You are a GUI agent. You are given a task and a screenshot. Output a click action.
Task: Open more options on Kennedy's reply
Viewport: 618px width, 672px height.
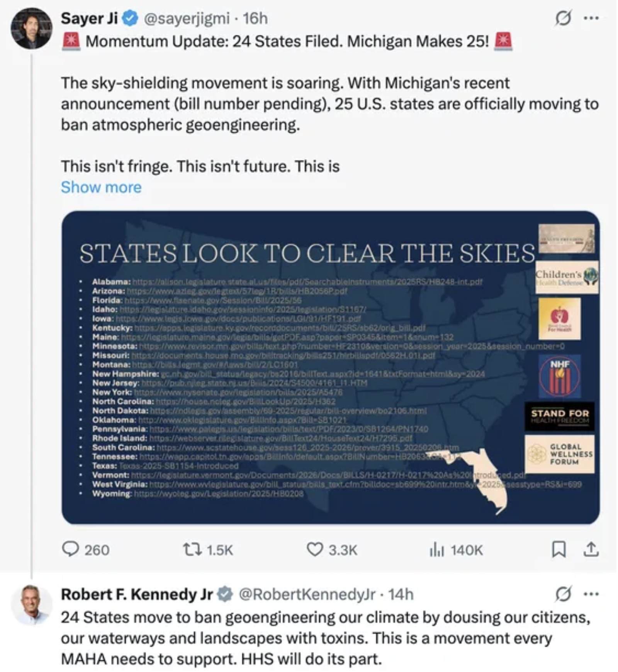tap(591, 594)
